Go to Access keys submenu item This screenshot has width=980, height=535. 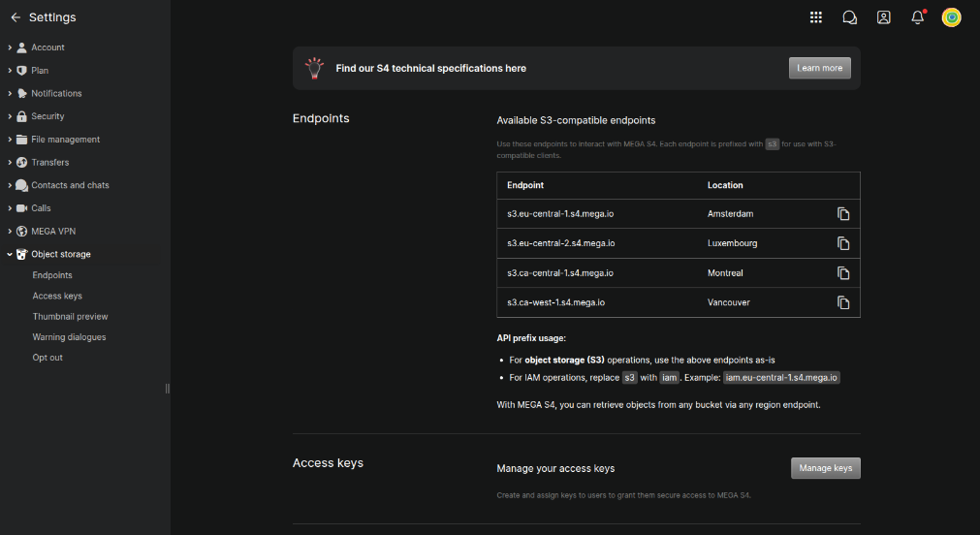point(57,296)
